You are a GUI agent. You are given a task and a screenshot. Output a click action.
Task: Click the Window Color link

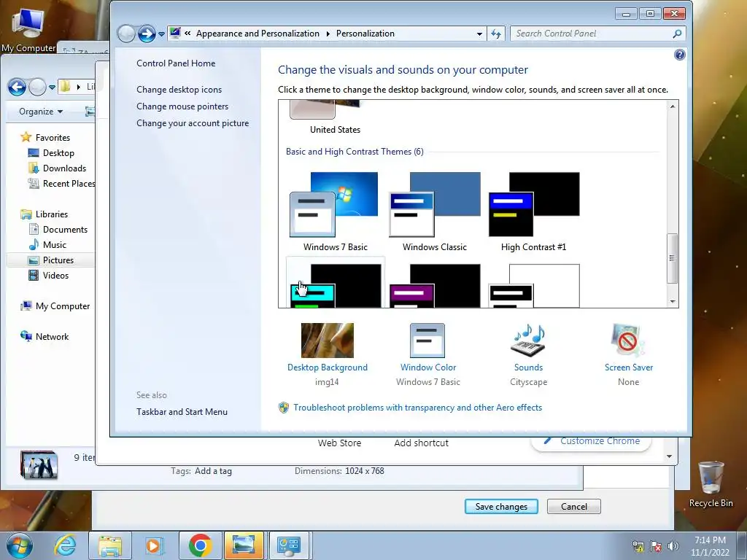427,367
